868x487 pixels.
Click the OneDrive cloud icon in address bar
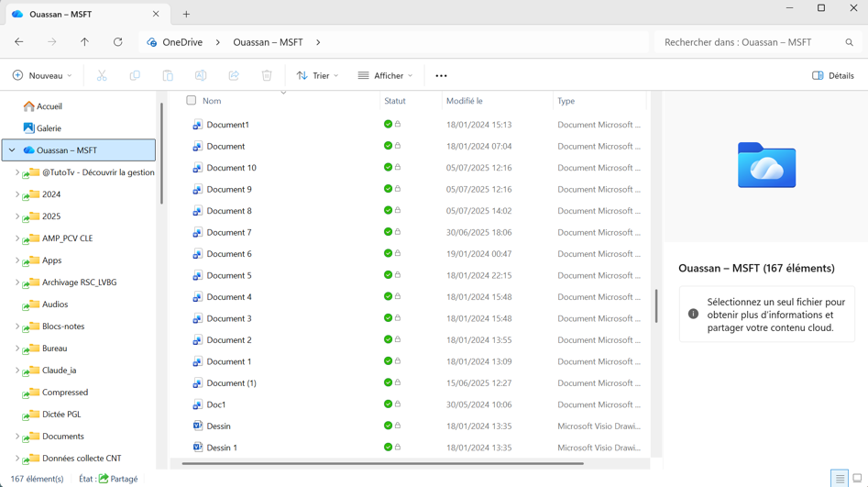click(151, 42)
